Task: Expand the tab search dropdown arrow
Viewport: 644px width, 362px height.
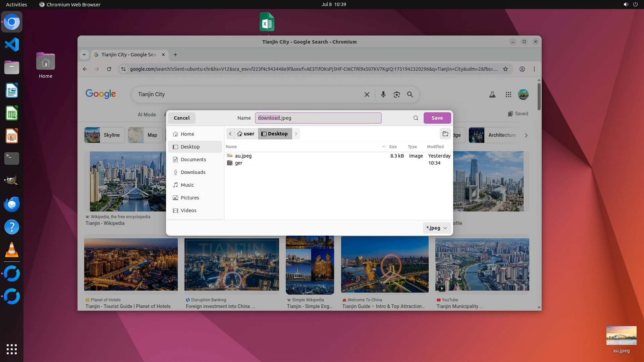Action: 84,55
